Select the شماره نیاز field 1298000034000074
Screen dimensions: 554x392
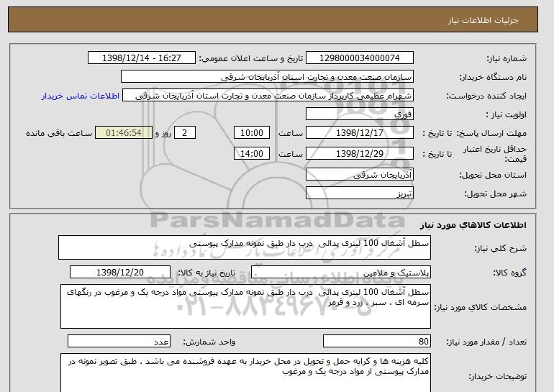359,58
